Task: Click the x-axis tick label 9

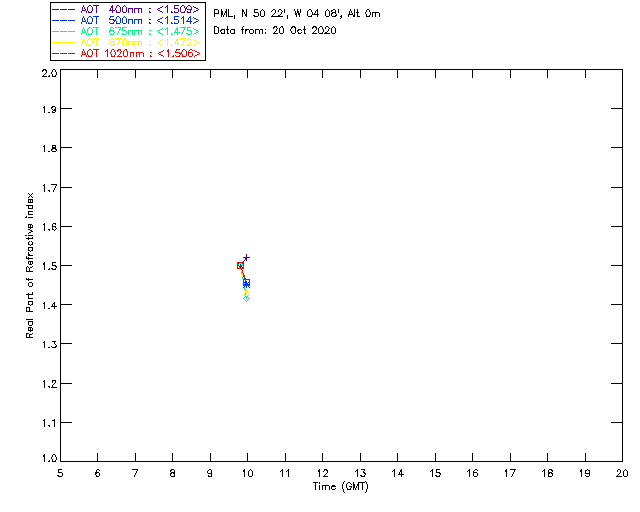Action: pyautogui.click(x=210, y=473)
